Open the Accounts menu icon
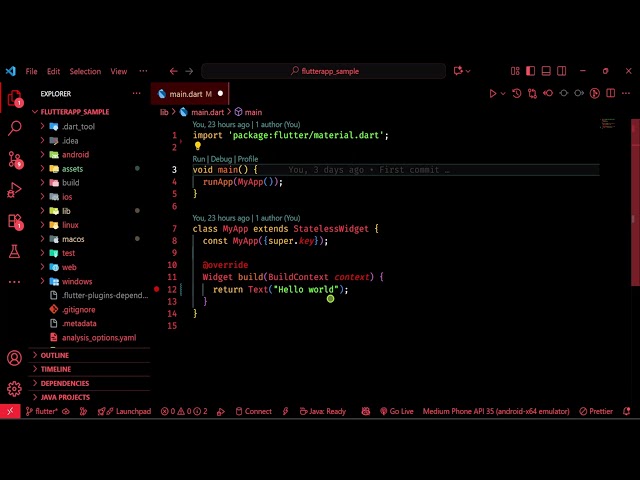This screenshot has width=640, height=480. (14, 358)
